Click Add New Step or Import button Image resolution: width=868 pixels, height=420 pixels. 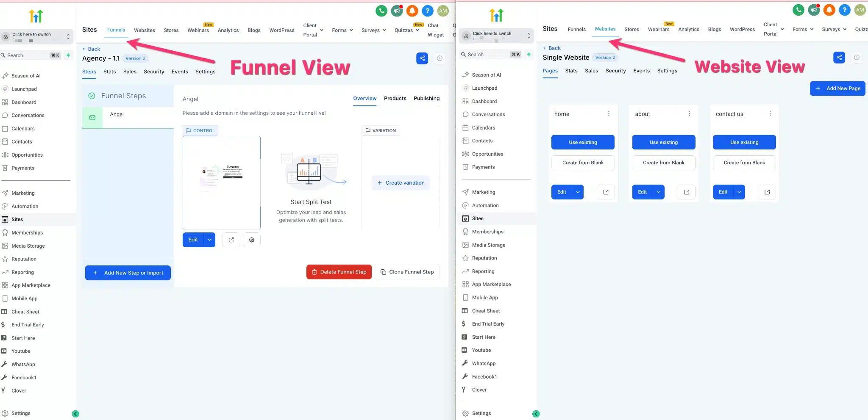point(128,273)
